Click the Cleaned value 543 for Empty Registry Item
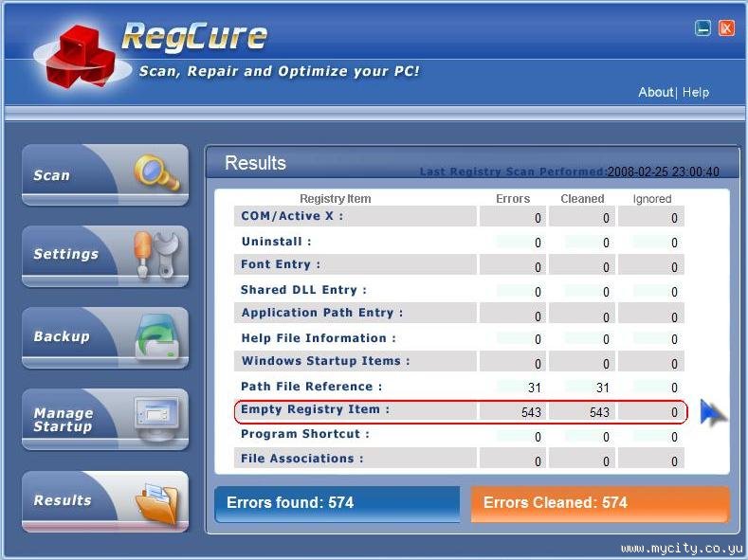Viewport: 748px width, 560px height. [600, 412]
